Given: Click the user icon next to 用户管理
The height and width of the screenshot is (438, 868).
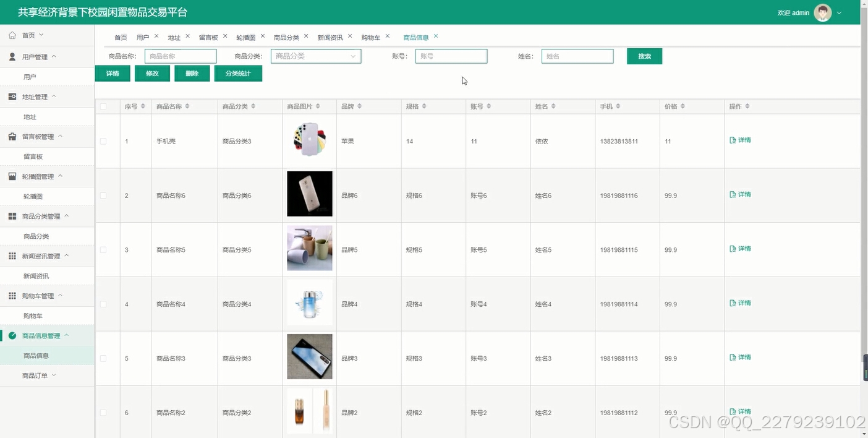Looking at the screenshot, I should pos(14,56).
